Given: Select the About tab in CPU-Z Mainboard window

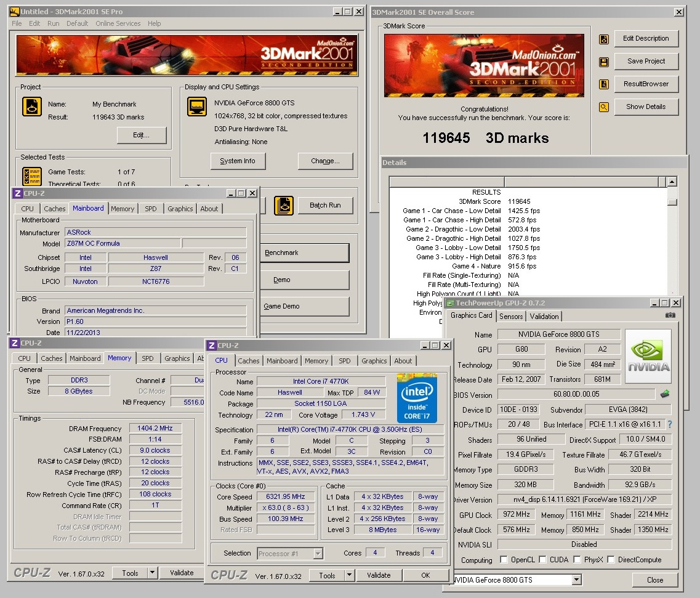Looking at the screenshot, I should [209, 209].
